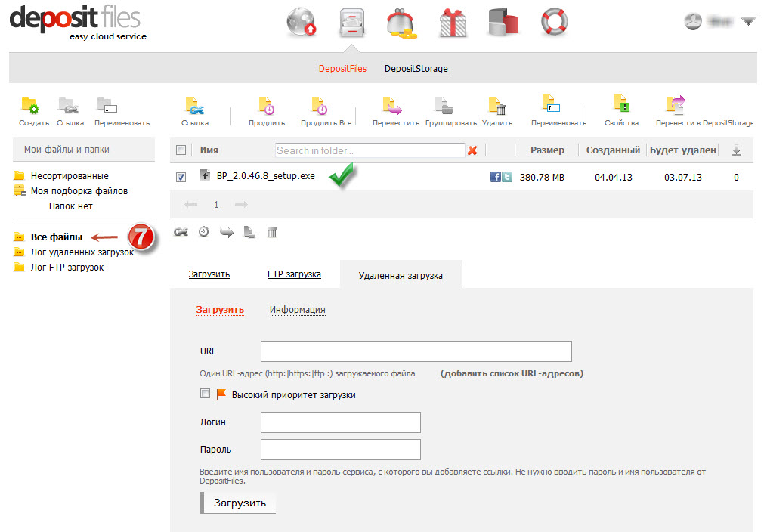
Task: Toggle the select-all checkbox in table header
Action: coord(181,150)
